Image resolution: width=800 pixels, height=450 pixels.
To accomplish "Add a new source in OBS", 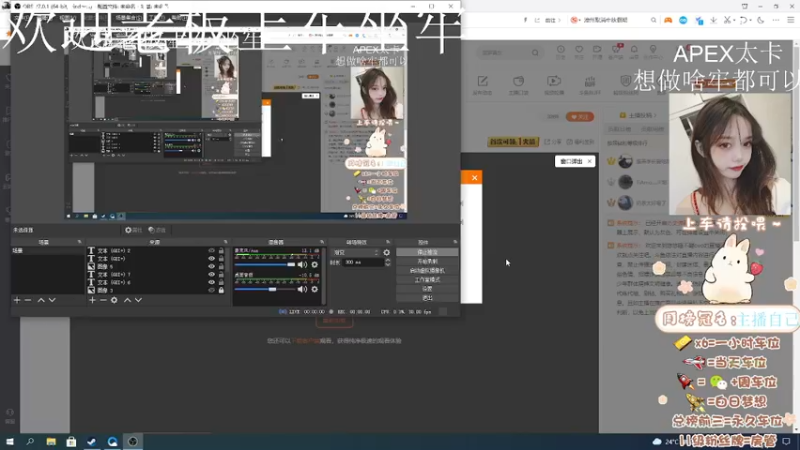I will (92, 300).
